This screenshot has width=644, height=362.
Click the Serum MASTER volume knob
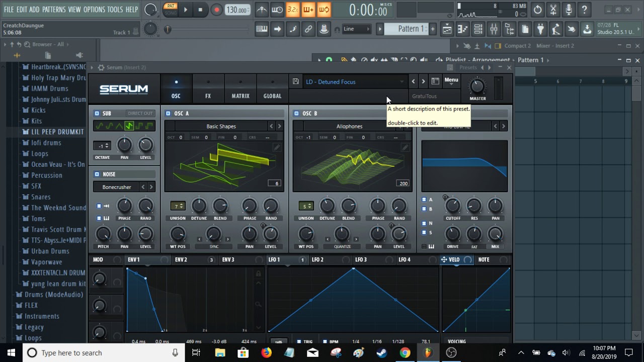tap(477, 86)
